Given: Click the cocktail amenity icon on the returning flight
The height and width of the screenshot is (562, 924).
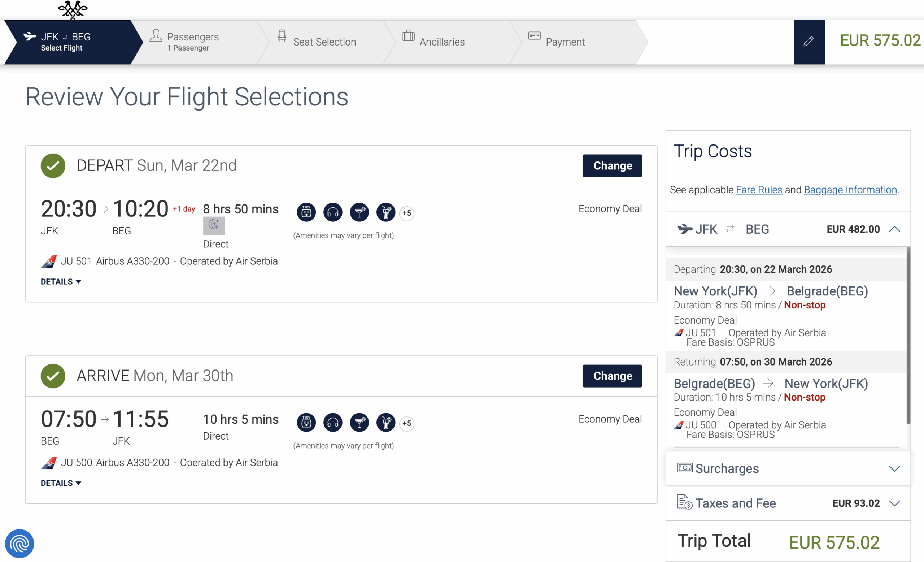Looking at the screenshot, I should coord(359,423).
